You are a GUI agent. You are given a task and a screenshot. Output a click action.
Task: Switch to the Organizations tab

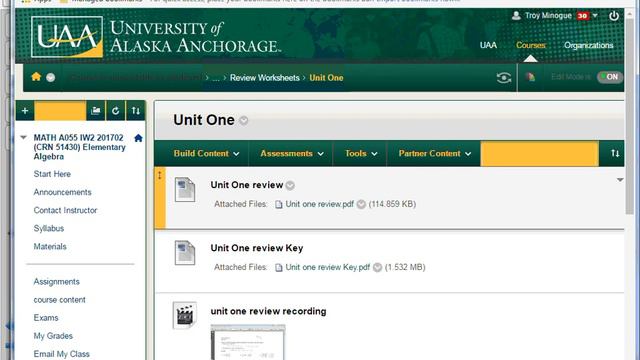(x=589, y=45)
